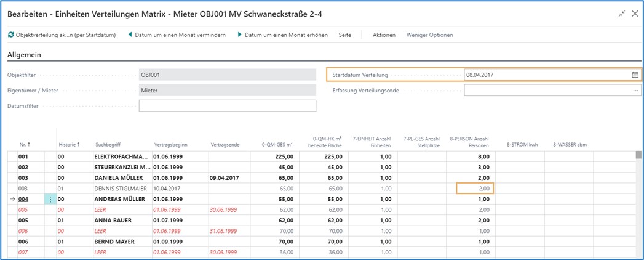644x260 pixels.
Task: Open lookup ellipsis for Erfassung Verteilungscode
Action: click(x=636, y=91)
